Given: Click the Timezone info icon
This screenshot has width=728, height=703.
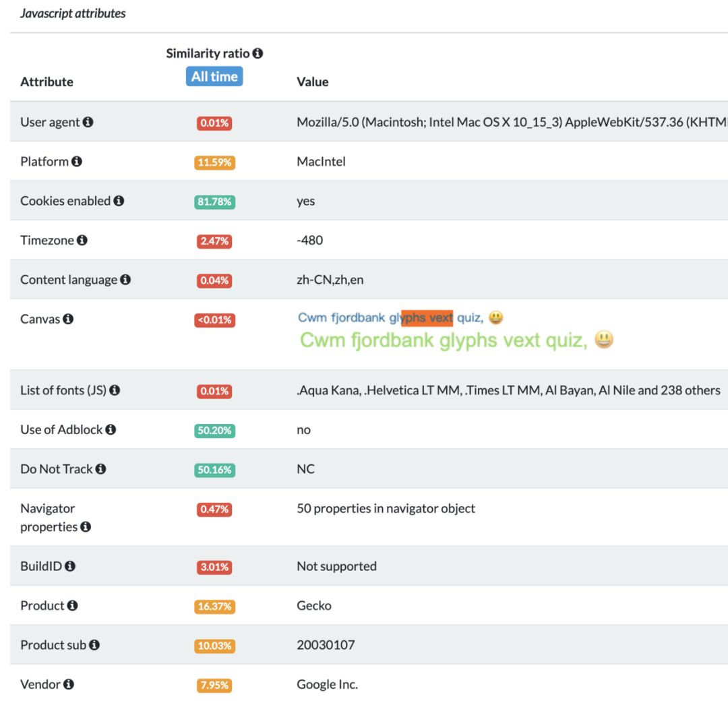Looking at the screenshot, I should click(x=82, y=240).
